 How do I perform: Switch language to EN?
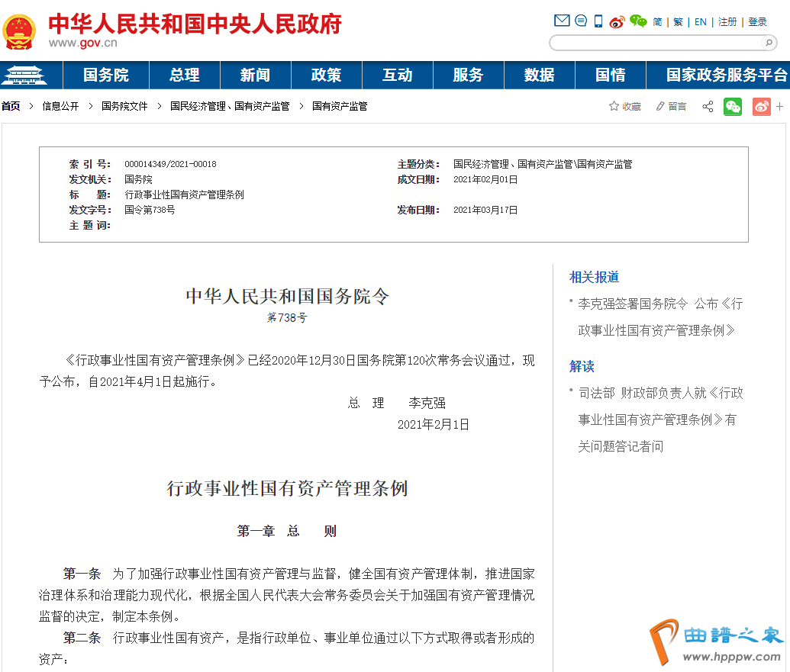click(700, 22)
